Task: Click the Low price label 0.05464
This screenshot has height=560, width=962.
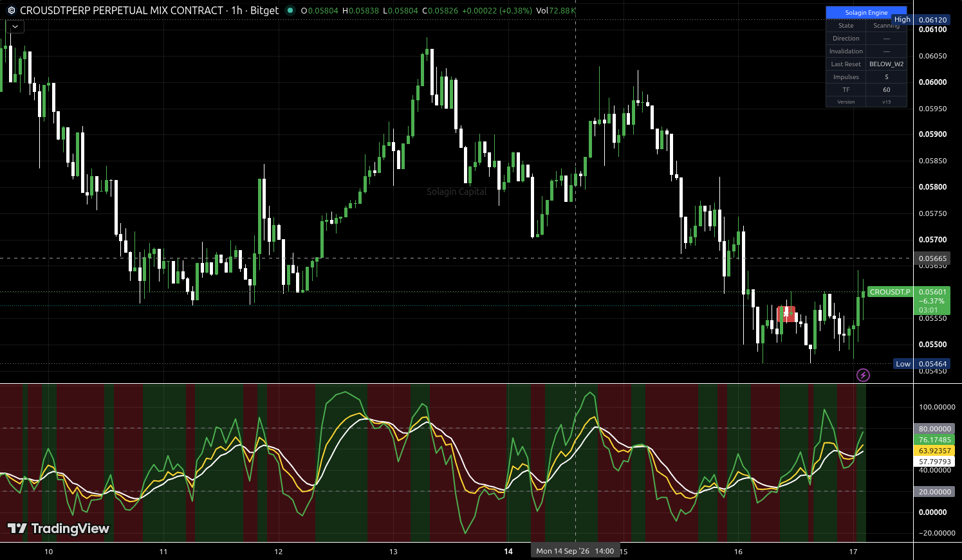Action: click(932, 364)
